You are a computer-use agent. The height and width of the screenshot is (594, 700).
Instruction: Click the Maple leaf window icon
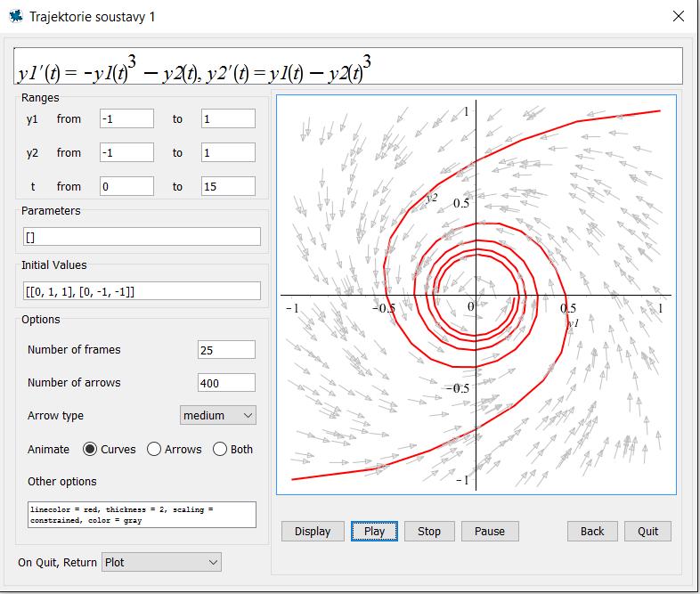16,17
